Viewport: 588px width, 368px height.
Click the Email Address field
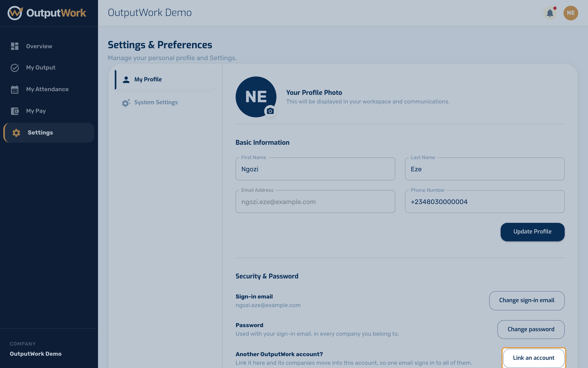315,202
